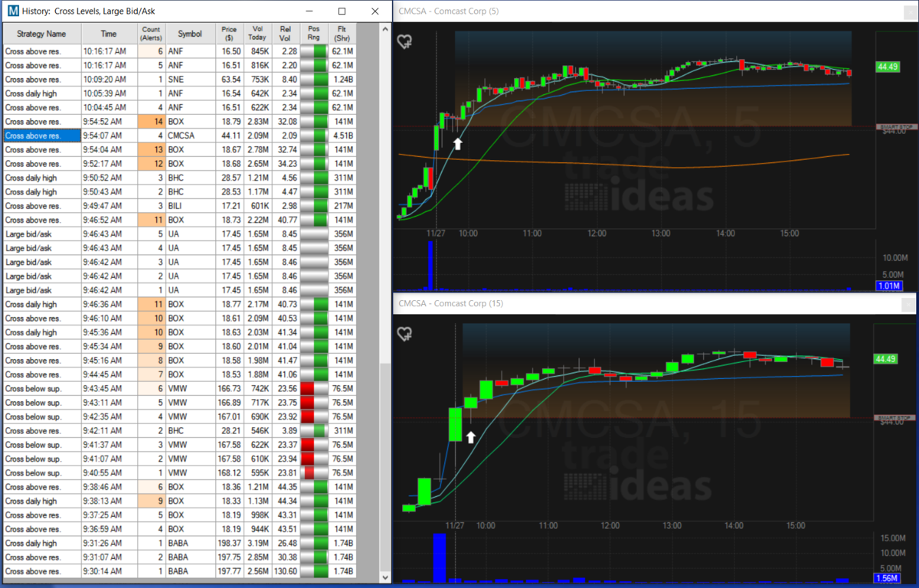Click BABA price 197.77 at 9:30:14 AM
The height and width of the screenshot is (588, 919).
[230, 572]
